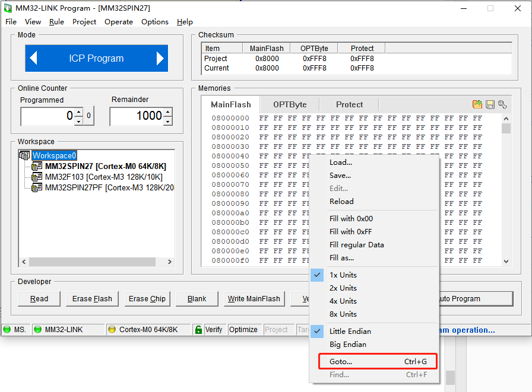
Task: Choose Save... from context menu
Action: click(x=374, y=176)
